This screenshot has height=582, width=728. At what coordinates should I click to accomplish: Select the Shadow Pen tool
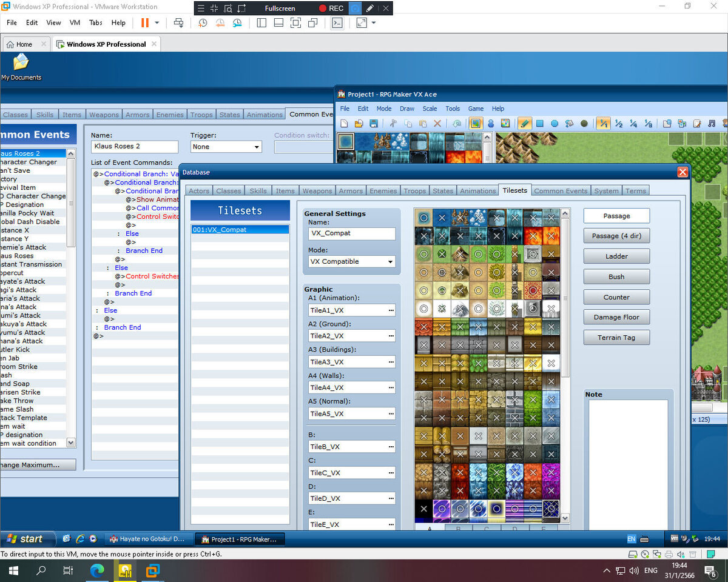pos(584,123)
